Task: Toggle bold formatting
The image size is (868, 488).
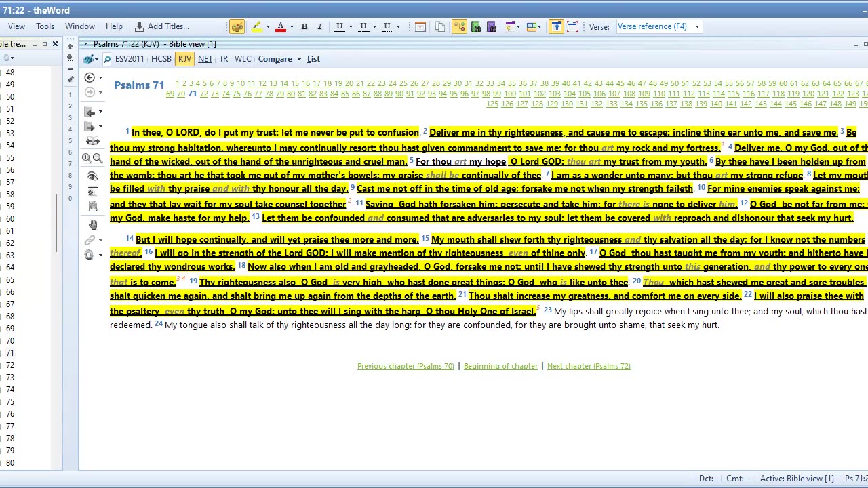Action: [304, 26]
